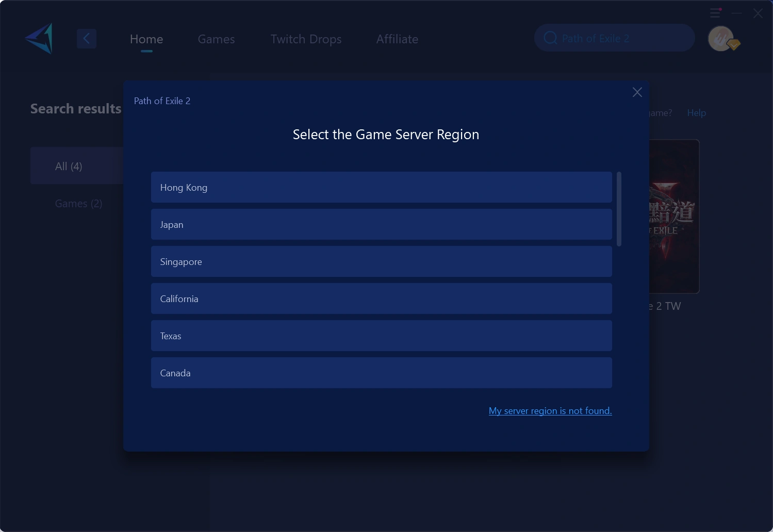Open the hamburger menu with notification dot

point(715,12)
